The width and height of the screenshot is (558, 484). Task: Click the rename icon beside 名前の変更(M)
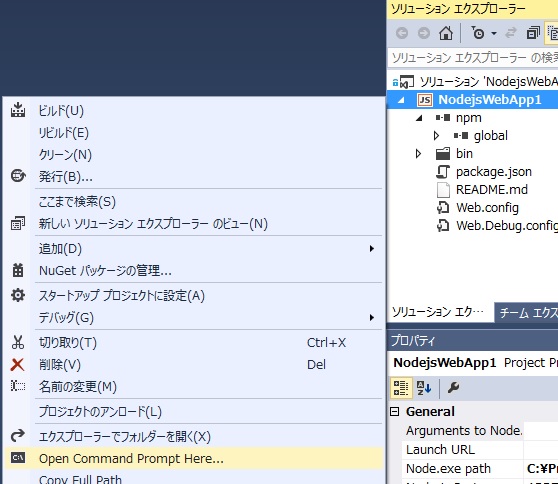click(x=18, y=386)
